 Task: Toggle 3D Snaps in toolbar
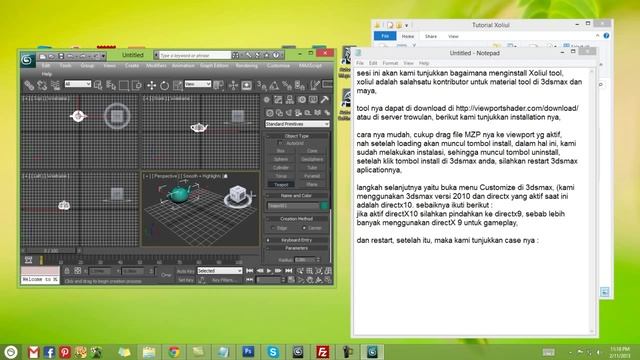point(261,85)
